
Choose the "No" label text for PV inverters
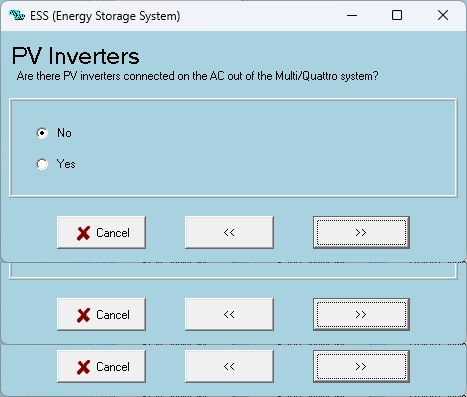[x=64, y=133]
